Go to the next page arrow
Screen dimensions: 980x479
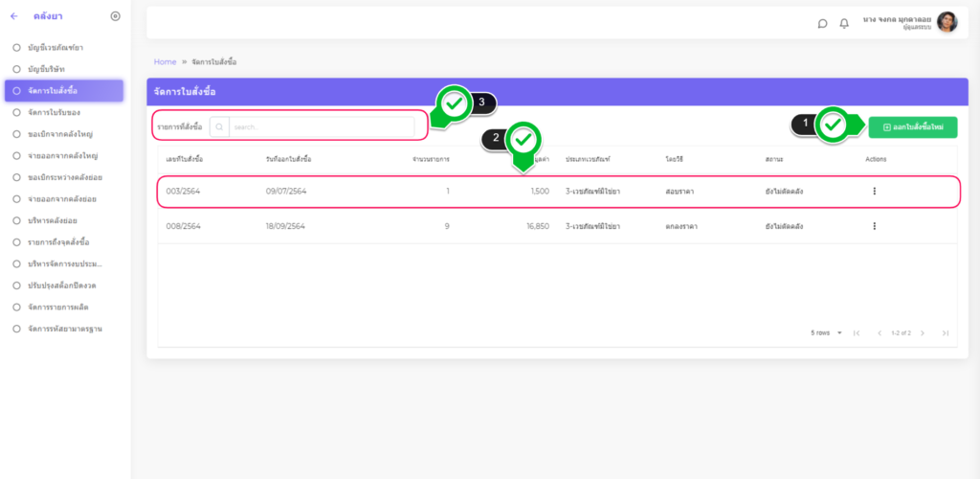coord(923,332)
